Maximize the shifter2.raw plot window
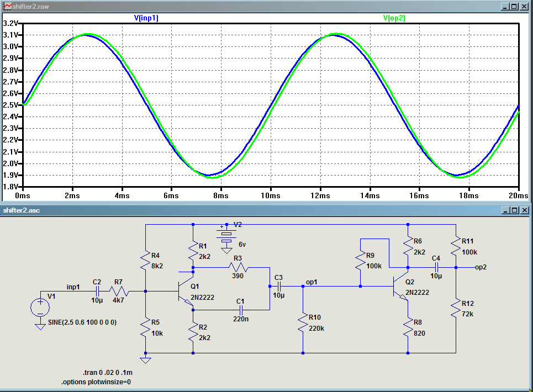The width and height of the screenshot is (533, 392). pos(515,7)
